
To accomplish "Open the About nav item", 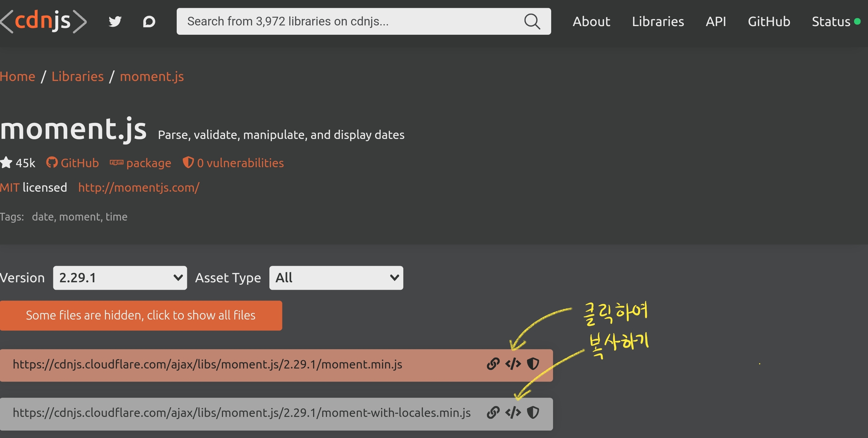I will point(591,22).
